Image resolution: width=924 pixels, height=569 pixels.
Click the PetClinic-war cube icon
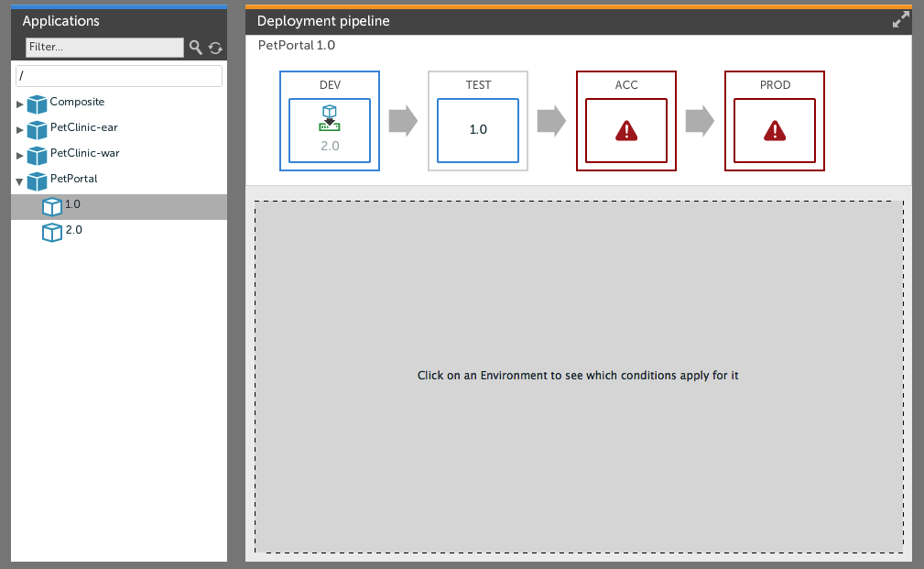click(37, 155)
